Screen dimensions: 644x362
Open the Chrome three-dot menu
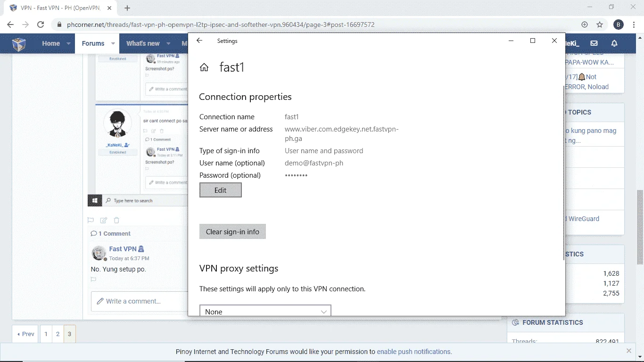[634, 25]
